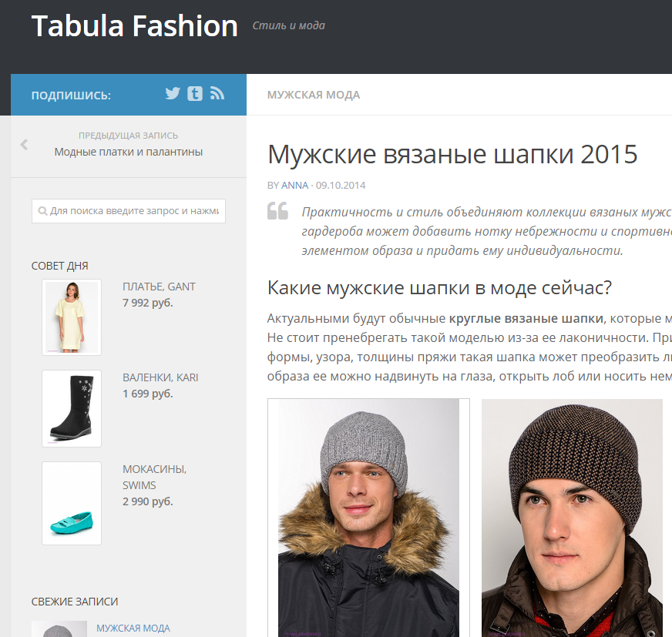Open the gray knitted hat photo

[x=368, y=518]
